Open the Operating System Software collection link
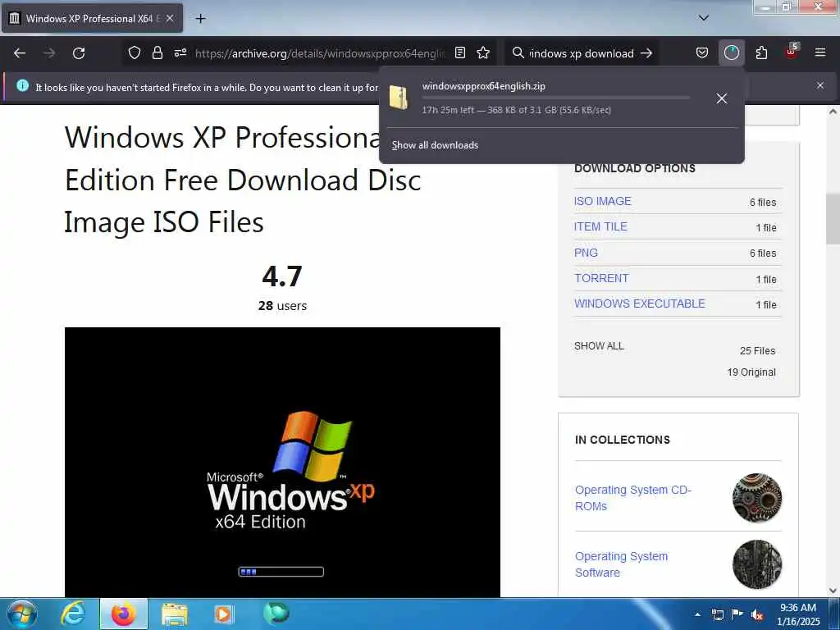840x630 pixels. click(x=622, y=564)
